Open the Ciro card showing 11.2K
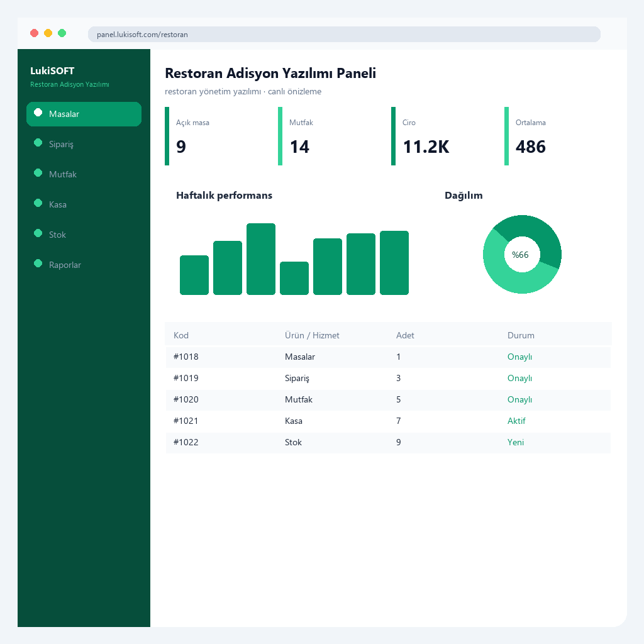This screenshot has width=644, height=644. [x=443, y=136]
